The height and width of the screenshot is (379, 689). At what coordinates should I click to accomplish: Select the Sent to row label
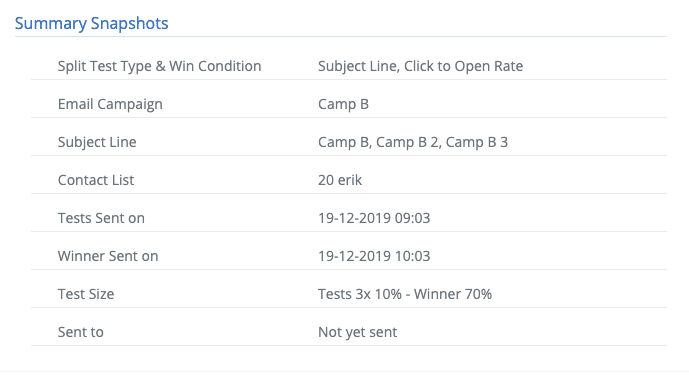(x=81, y=332)
